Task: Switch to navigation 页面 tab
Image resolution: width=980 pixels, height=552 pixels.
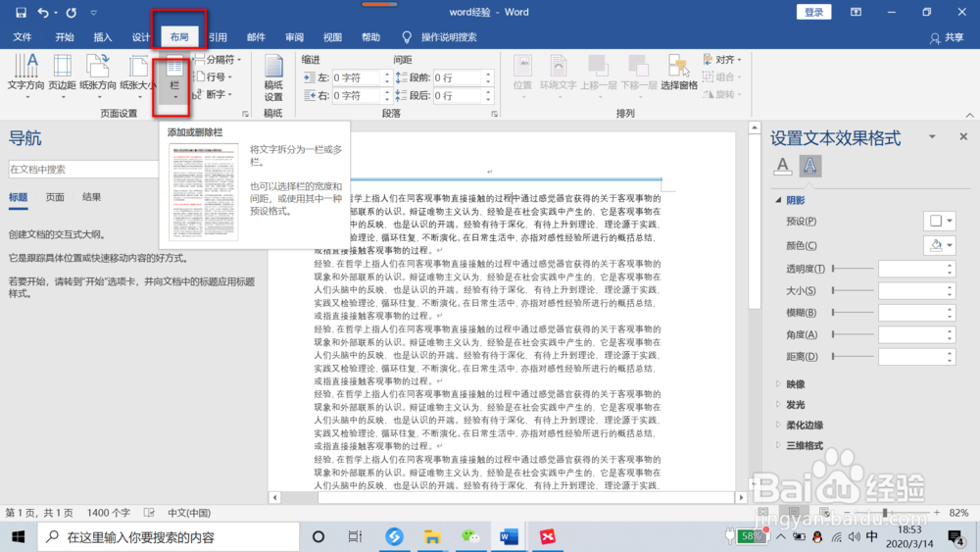Action: [x=55, y=197]
